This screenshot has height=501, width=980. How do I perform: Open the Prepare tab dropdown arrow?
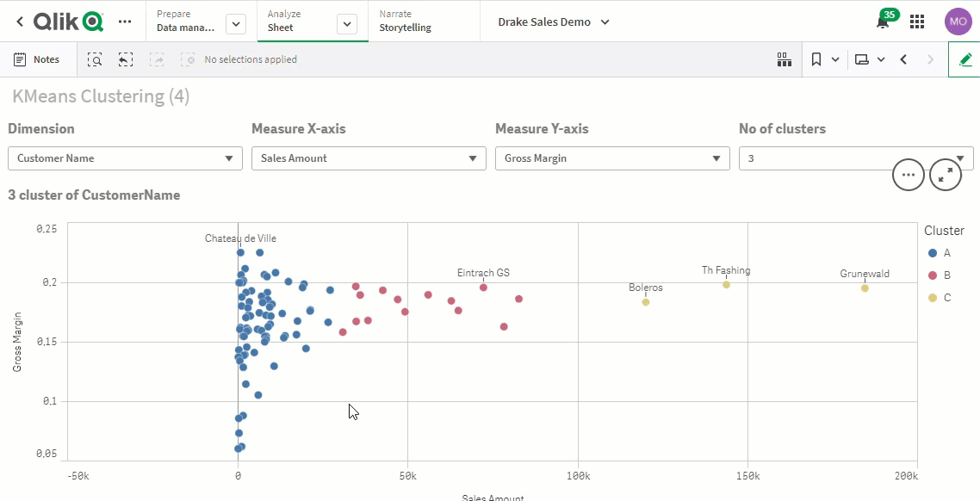(236, 24)
